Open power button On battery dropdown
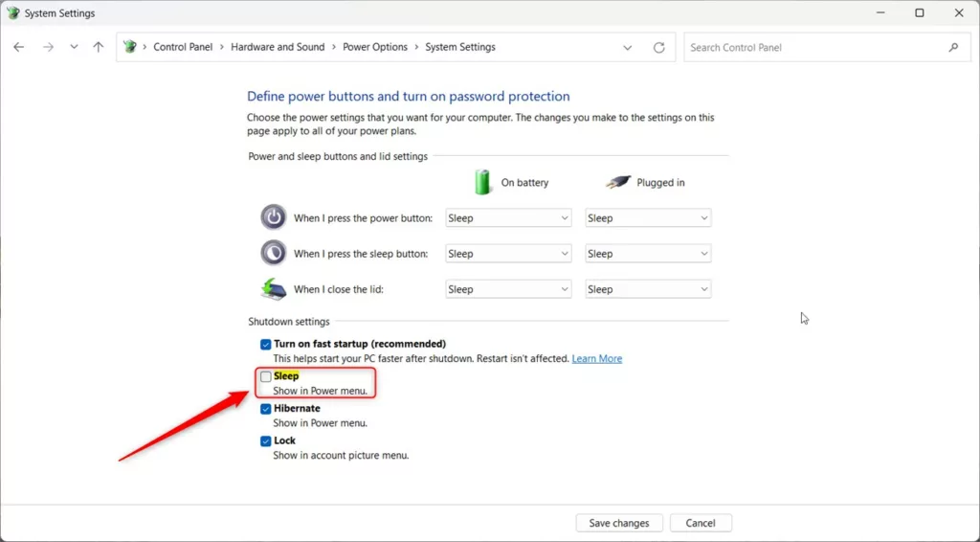The width and height of the screenshot is (980, 542). point(508,218)
